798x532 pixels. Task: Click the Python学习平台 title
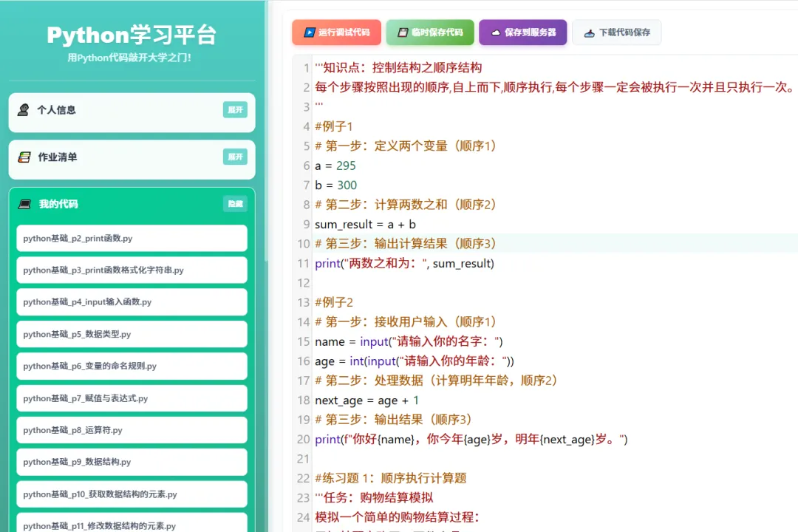click(x=132, y=35)
